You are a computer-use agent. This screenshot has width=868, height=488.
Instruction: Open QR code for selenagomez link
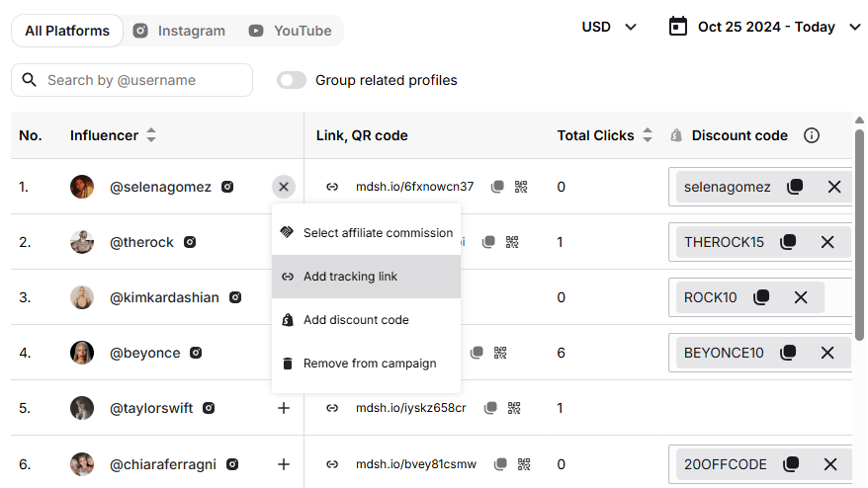(521, 187)
